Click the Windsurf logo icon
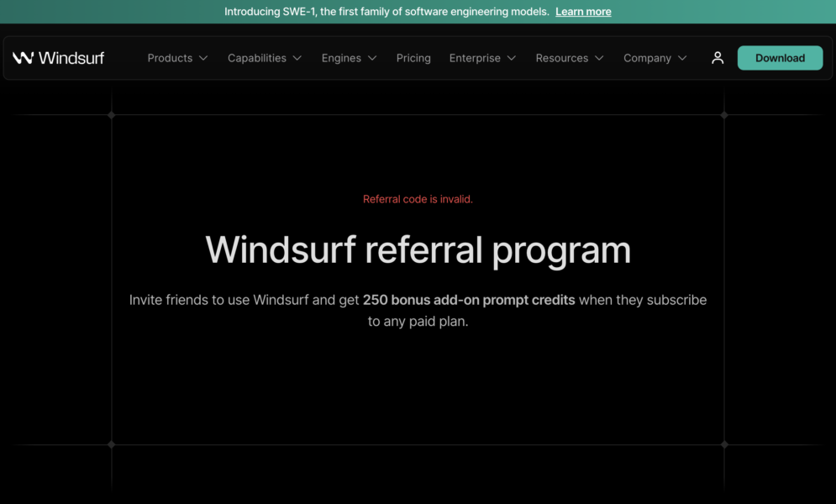Screen dimensions: 836x504 pos(23,57)
